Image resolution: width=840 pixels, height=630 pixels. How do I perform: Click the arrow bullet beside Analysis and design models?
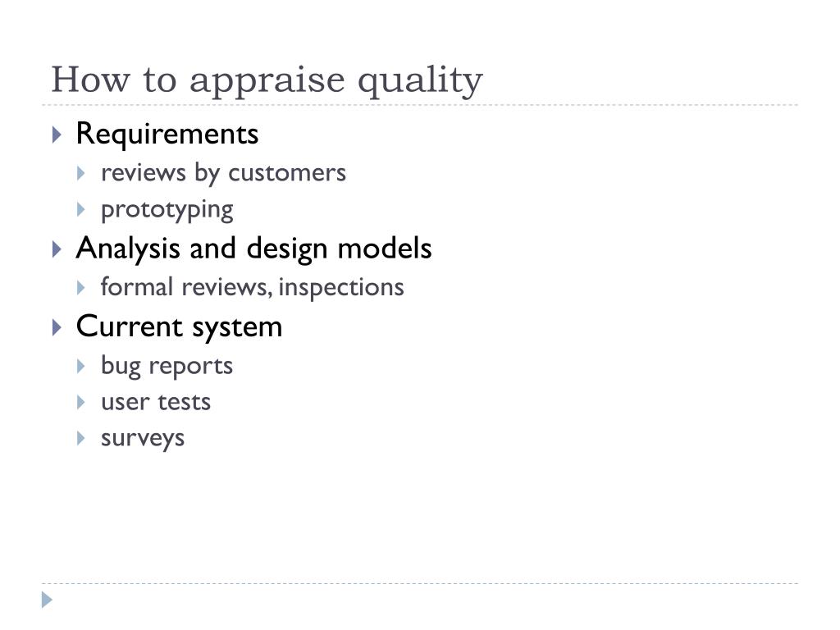(57, 249)
